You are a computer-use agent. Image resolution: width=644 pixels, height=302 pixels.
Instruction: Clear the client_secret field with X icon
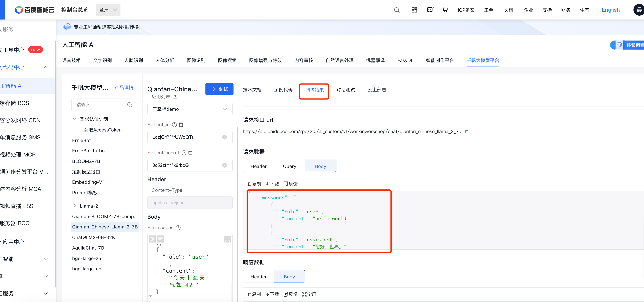point(224,165)
